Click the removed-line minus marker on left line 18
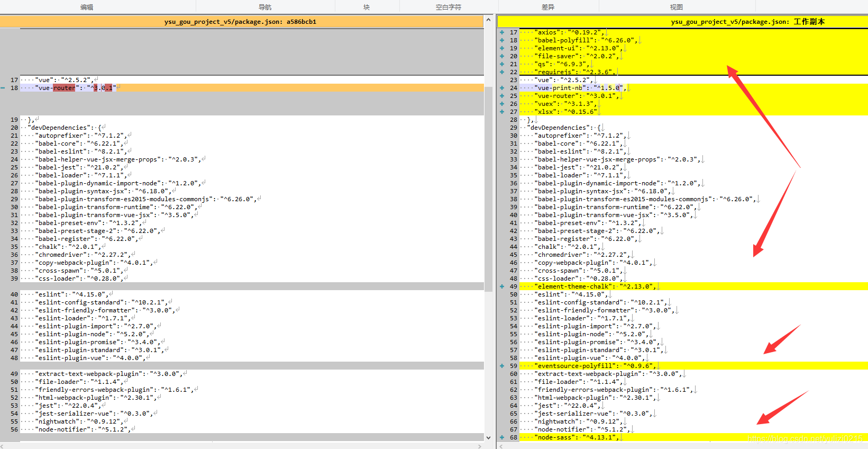868x449 pixels. coord(3,88)
